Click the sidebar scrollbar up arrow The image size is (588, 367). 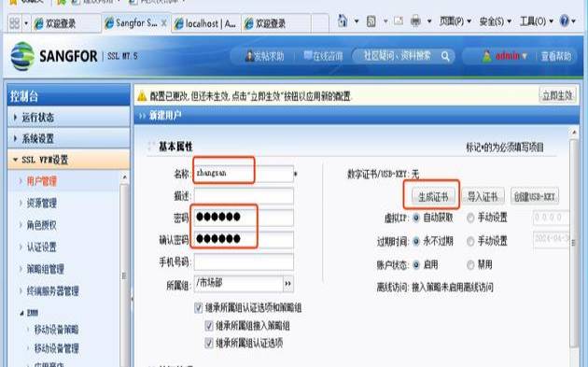tap(124, 176)
